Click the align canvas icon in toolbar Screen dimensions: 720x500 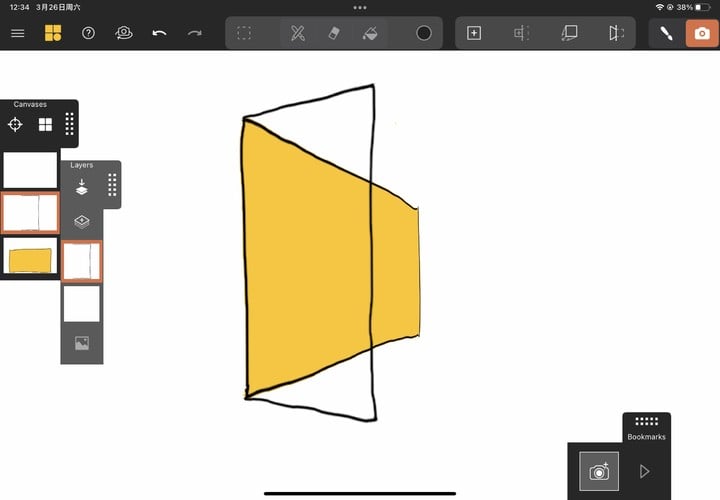point(522,33)
